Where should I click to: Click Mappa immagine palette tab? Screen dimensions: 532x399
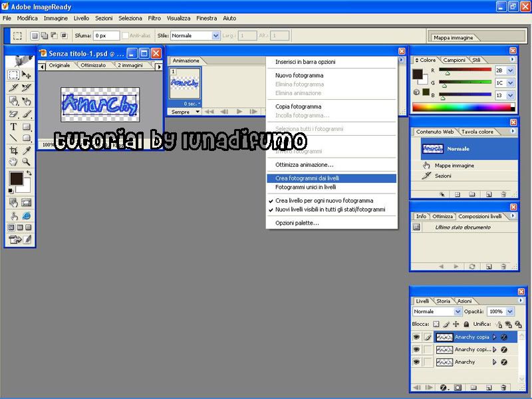pos(454,38)
